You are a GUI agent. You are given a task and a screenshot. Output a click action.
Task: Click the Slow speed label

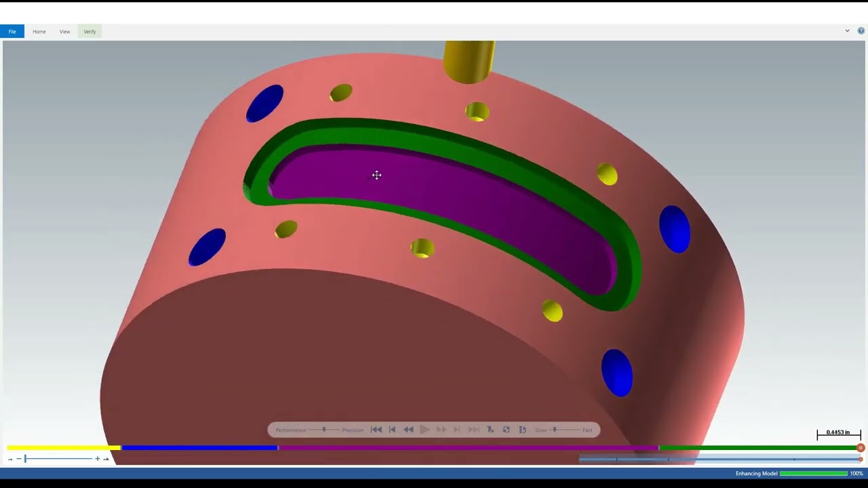[x=540, y=430]
